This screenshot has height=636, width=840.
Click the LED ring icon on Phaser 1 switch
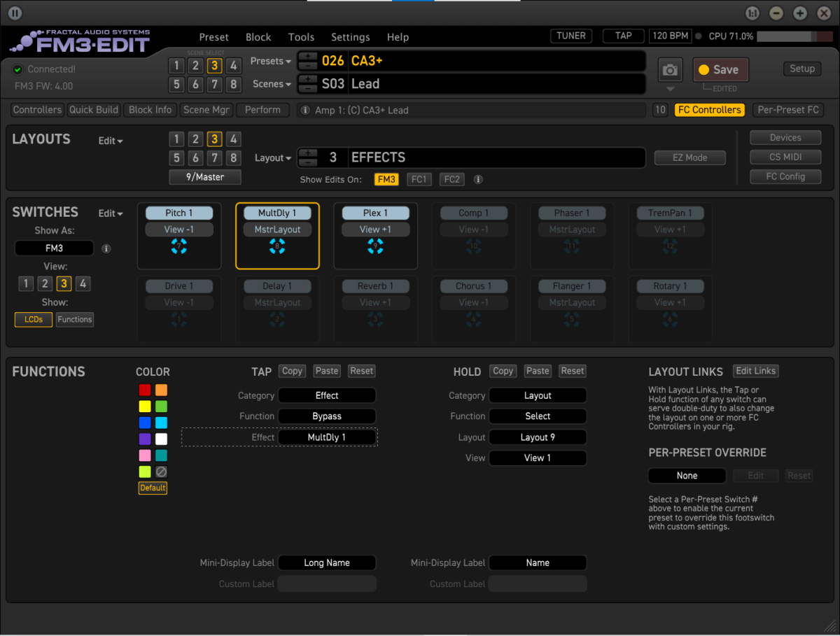pos(572,246)
